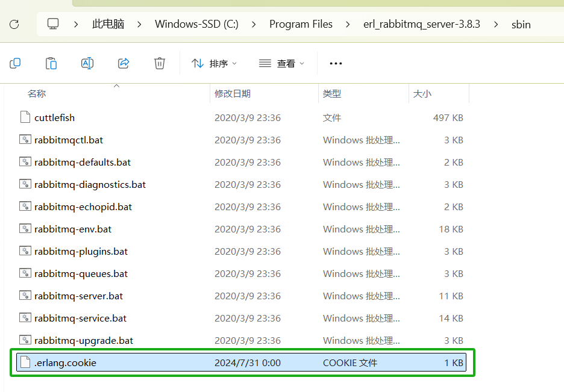Sort by 大小 column header
Image resolution: width=564 pixels, height=392 pixels.
click(422, 94)
